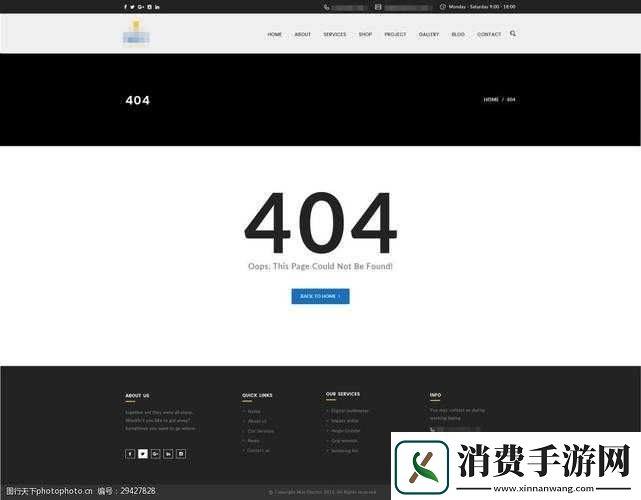Open the CONTACT menu item
The image size is (641, 500).
489,34
